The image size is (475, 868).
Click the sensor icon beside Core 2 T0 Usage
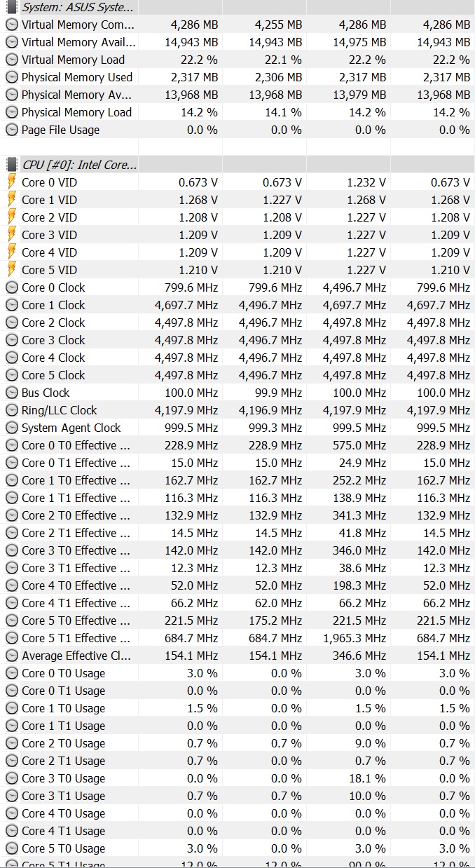point(11,743)
